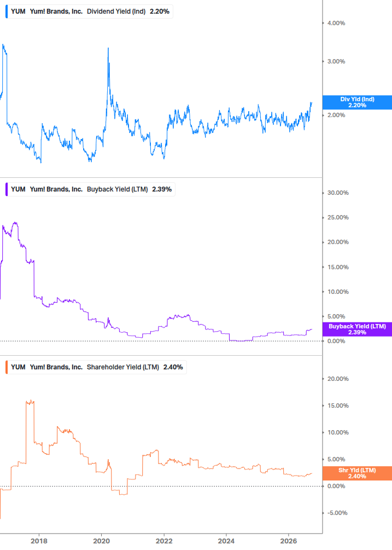The image size is (392, 550).
Task: Click the 2024 label on the time axis
Action: pos(226,541)
